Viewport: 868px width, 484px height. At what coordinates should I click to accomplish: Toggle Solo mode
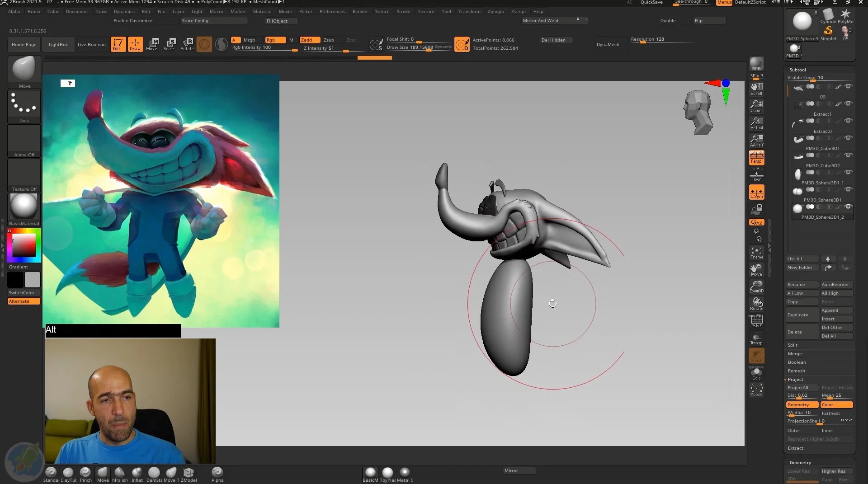756,373
